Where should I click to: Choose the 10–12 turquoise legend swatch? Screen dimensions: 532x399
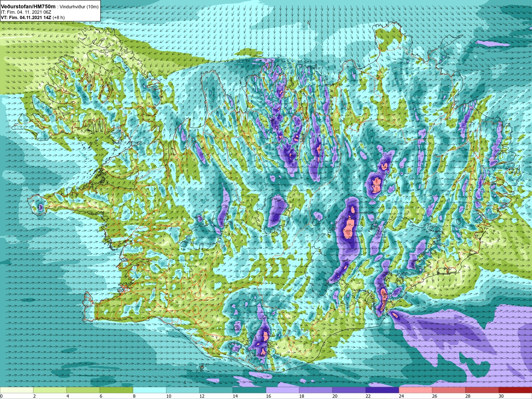point(183,390)
